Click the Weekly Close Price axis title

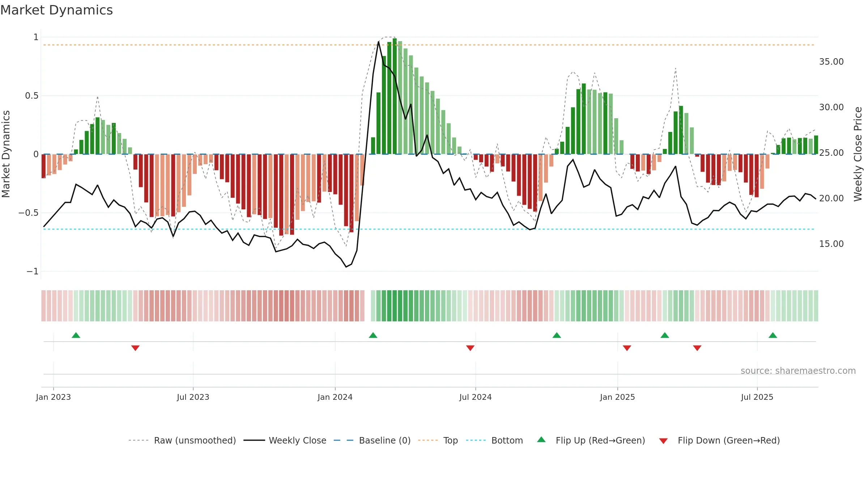pyautogui.click(x=858, y=154)
